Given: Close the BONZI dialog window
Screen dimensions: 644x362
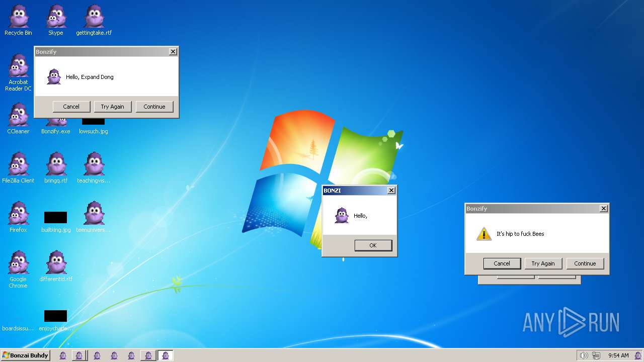Looking at the screenshot, I should 391,191.
